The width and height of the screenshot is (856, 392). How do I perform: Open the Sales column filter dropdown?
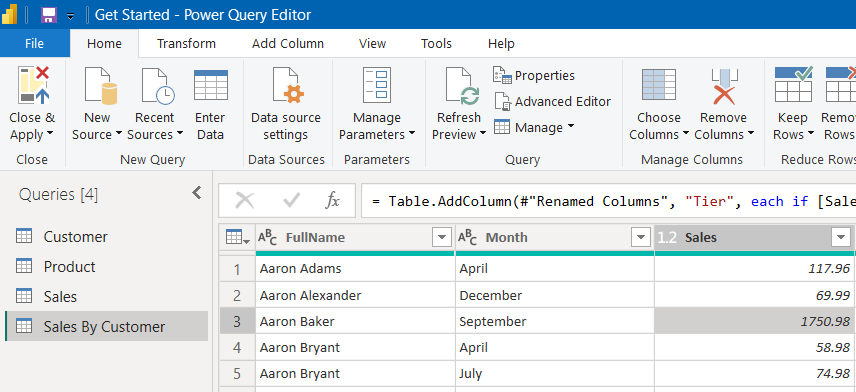pyautogui.click(x=840, y=237)
